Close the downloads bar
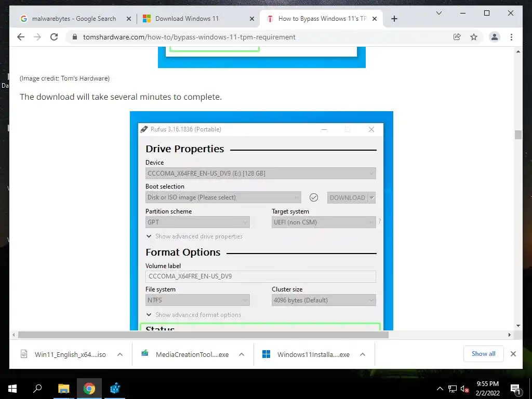 coord(513,354)
